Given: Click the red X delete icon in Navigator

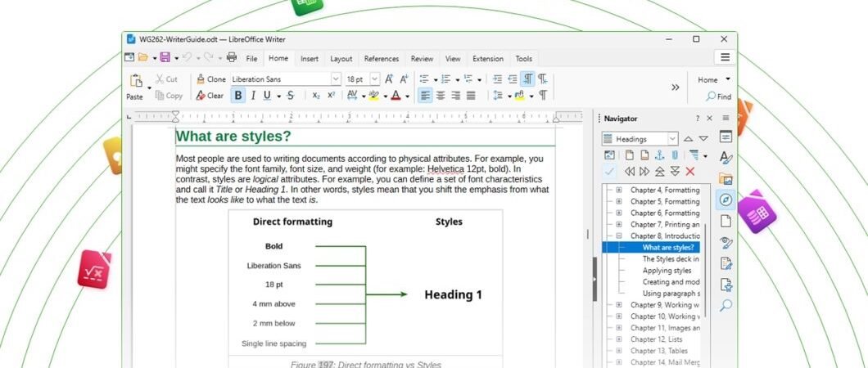Looking at the screenshot, I should [x=689, y=171].
